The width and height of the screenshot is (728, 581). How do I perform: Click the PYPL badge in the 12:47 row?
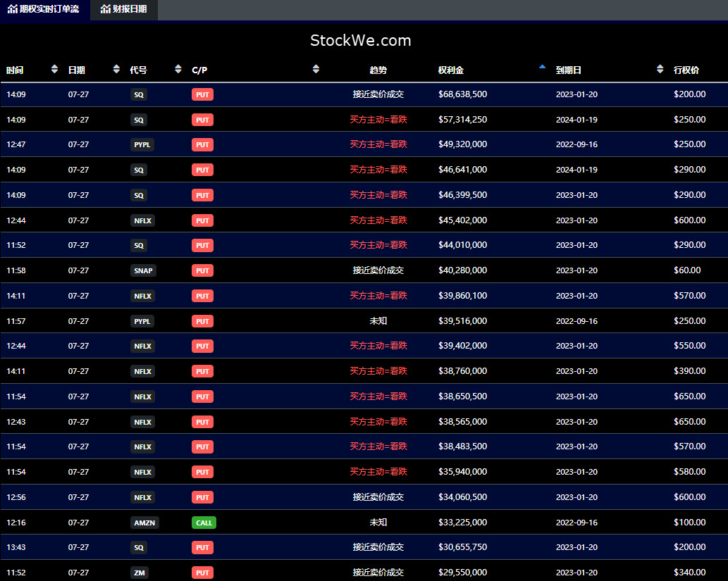pos(142,145)
